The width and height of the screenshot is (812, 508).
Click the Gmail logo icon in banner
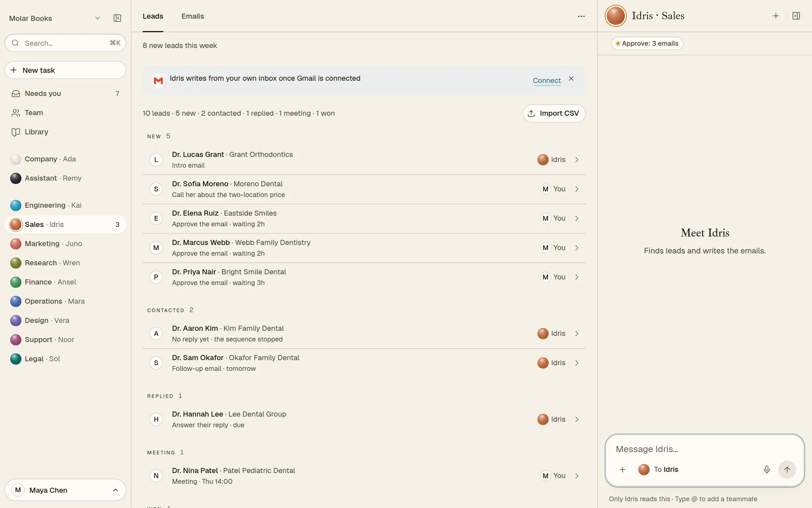pos(158,81)
